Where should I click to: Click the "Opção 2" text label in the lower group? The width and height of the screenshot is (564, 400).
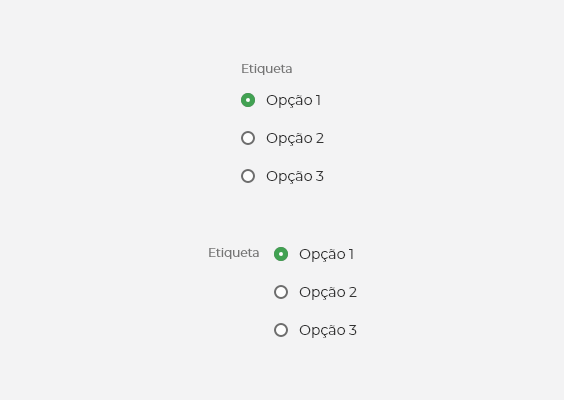(x=328, y=293)
